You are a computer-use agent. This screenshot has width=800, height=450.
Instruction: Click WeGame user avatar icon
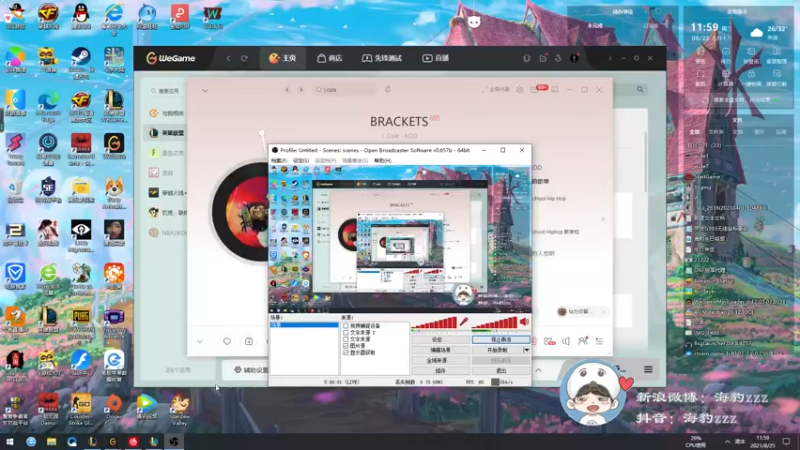(574, 59)
